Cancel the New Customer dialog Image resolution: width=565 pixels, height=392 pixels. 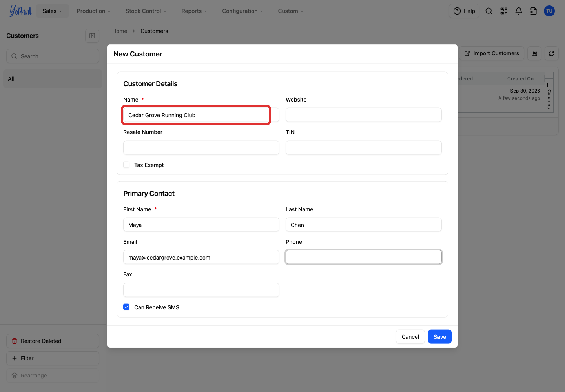point(410,337)
